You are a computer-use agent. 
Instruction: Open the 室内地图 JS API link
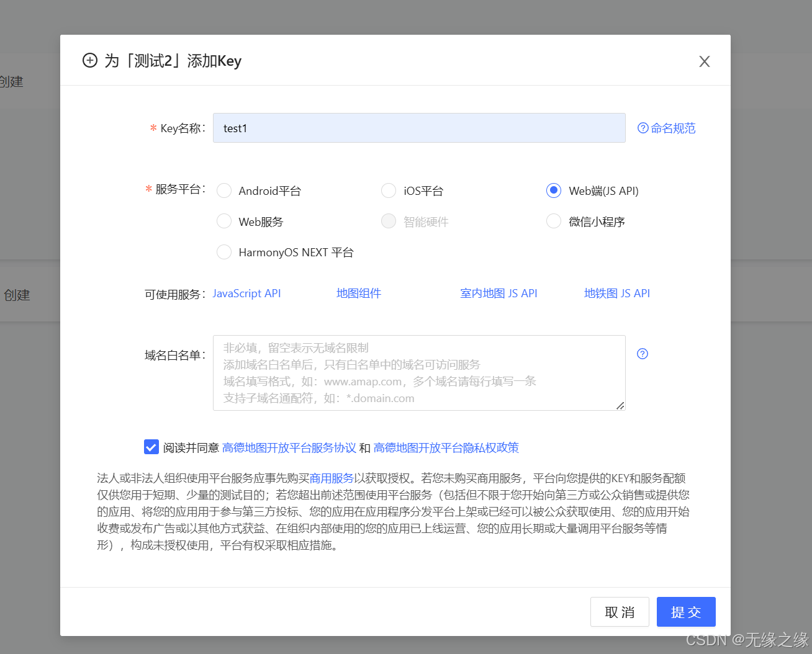click(x=498, y=293)
